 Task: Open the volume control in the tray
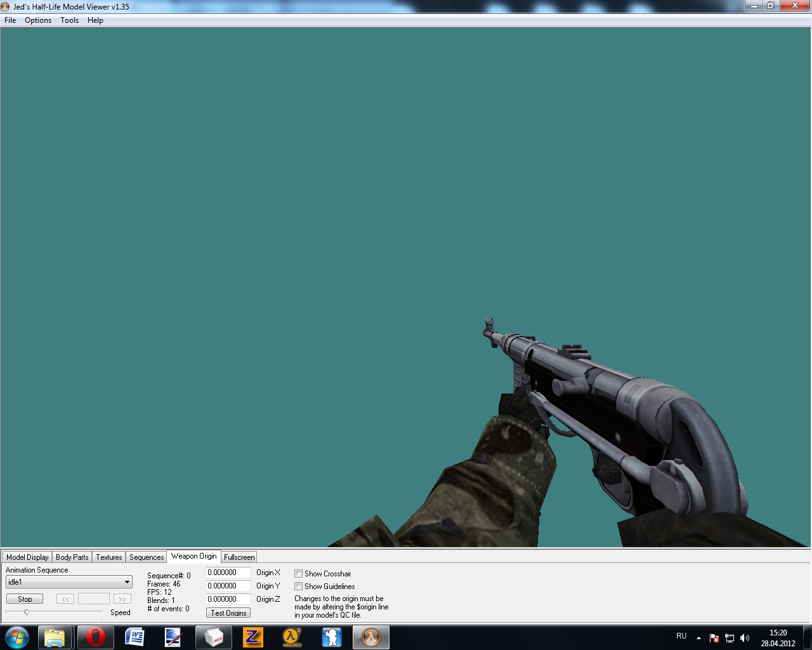point(745,638)
